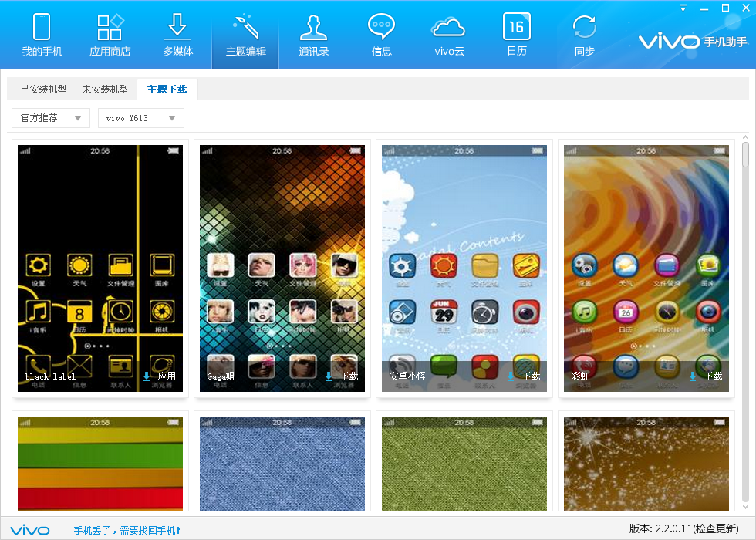Open 信息 messages icon

click(381, 35)
